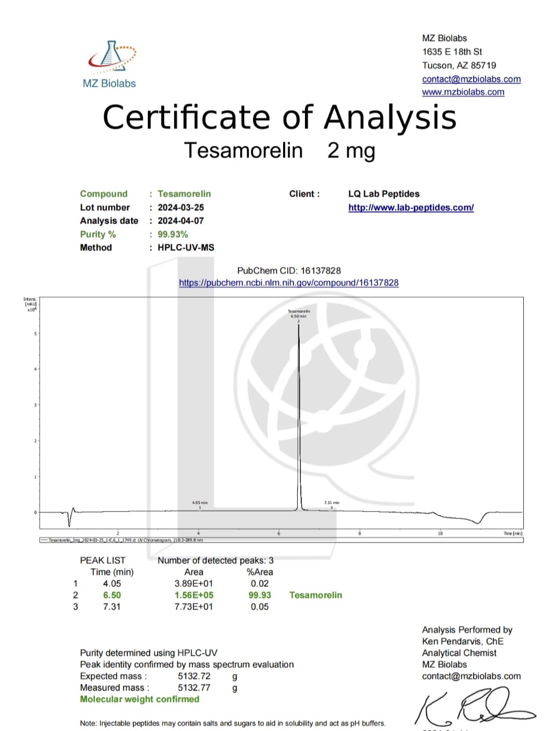Select the 99.93% purity value

click(173, 235)
